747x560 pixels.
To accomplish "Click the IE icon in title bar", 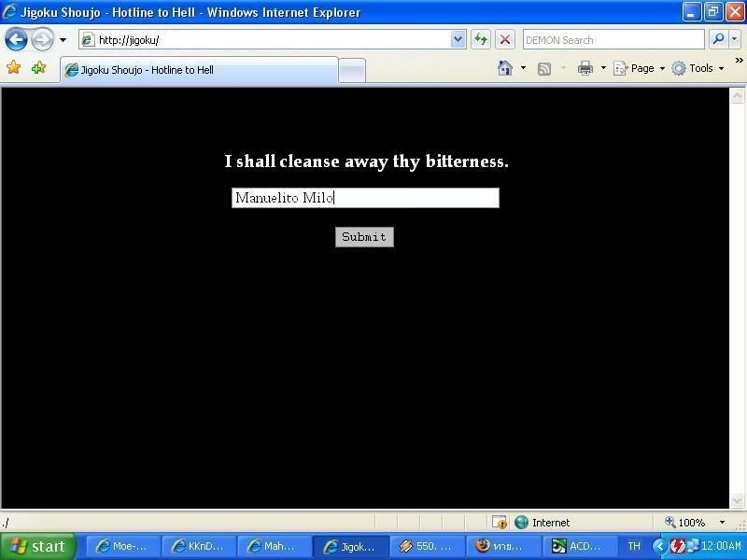I will click(x=9, y=11).
